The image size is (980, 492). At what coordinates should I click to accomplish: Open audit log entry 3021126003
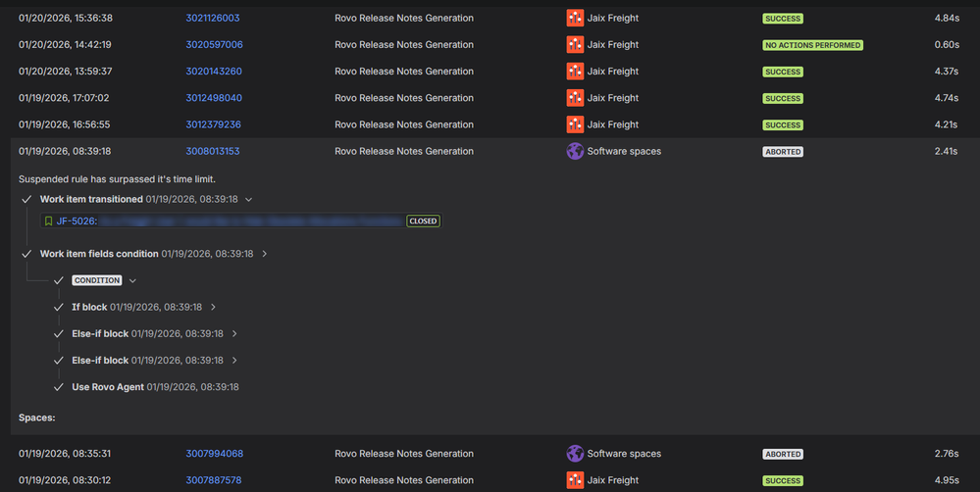[213, 18]
